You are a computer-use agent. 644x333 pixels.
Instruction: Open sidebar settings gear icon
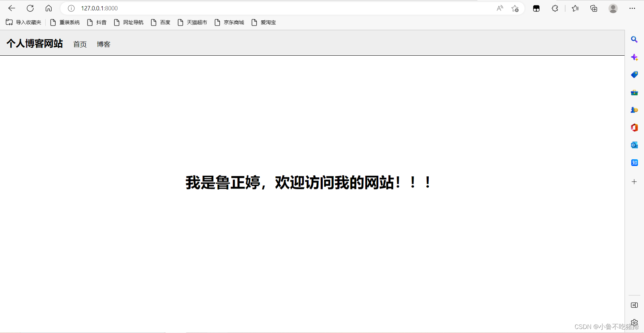point(634,323)
